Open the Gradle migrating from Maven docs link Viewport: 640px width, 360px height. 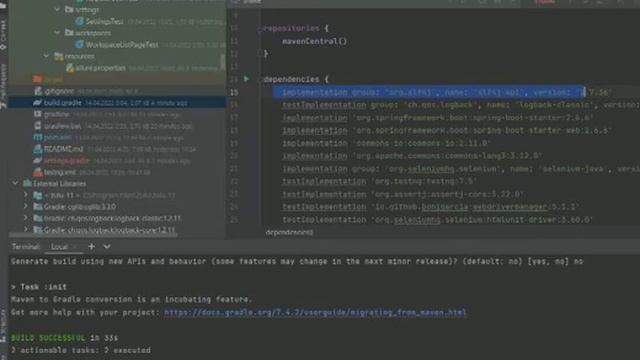click(x=315, y=312)
